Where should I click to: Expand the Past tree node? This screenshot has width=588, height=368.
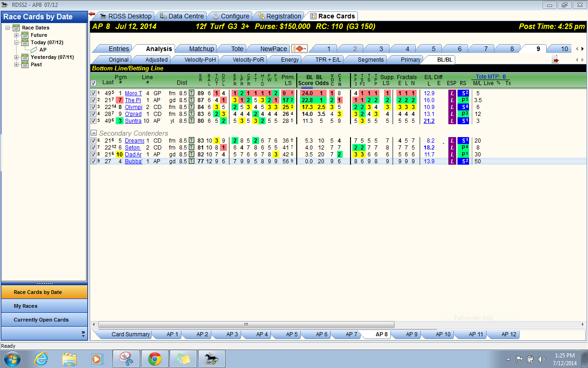pyautogui.click(x=17, y=64)
